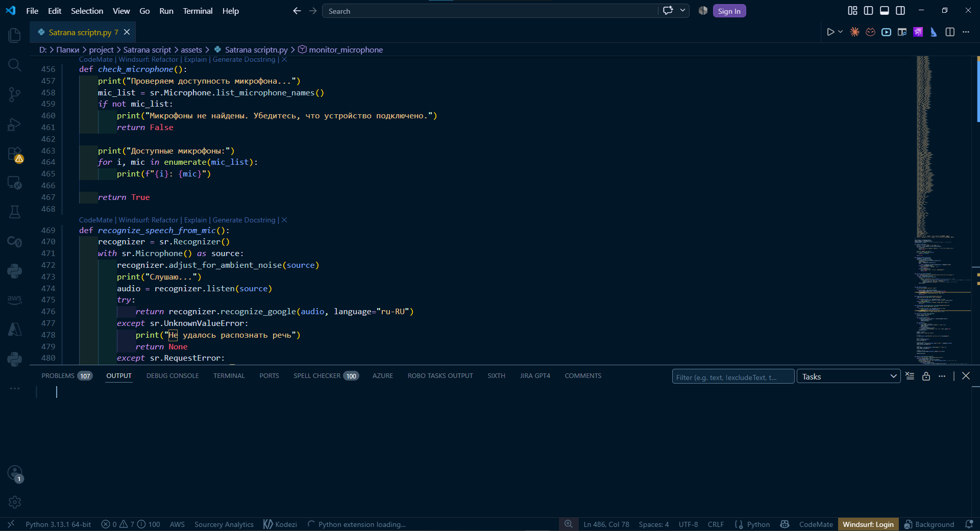Open the Tasks output channel dropdown

click(848, 376)
